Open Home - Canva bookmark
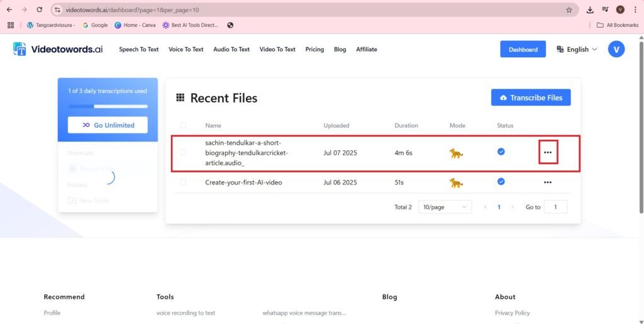Image resolution: width=644 pixels, height=324 pixels. pyautogui.click(x=135, y=25)
